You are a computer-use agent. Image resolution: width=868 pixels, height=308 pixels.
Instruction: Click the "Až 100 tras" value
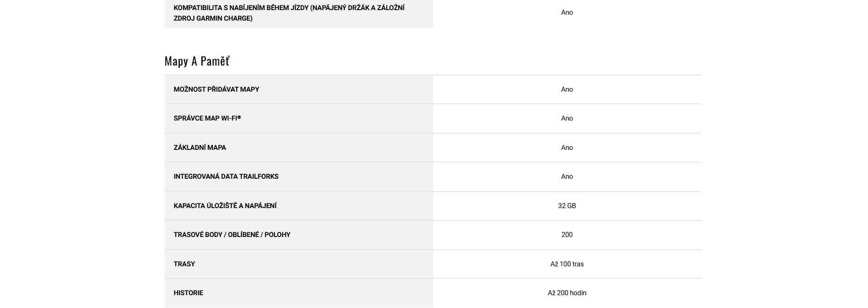tap(567, 264)
